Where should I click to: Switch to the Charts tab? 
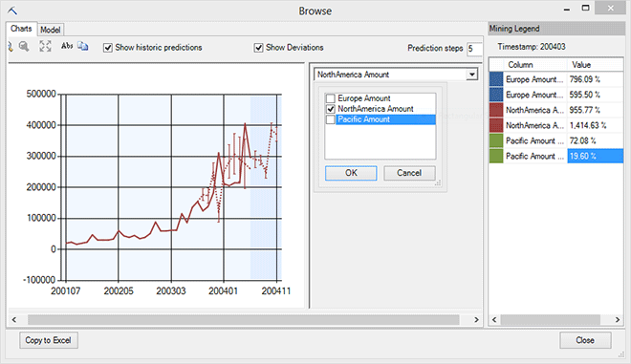[21, 29]
